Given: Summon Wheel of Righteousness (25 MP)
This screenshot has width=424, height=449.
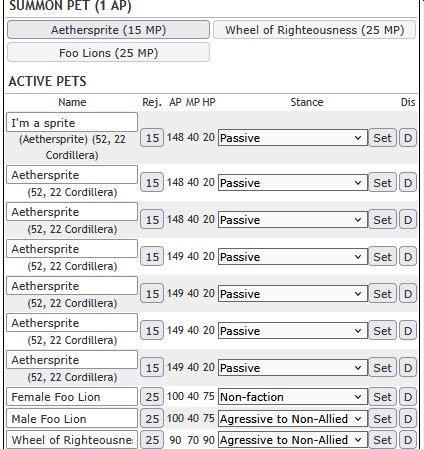Looking at the screenshot, I should [314, 30].
